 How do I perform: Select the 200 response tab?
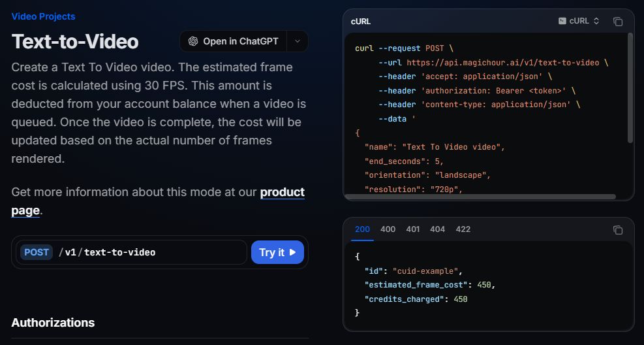tap(362, 229)
